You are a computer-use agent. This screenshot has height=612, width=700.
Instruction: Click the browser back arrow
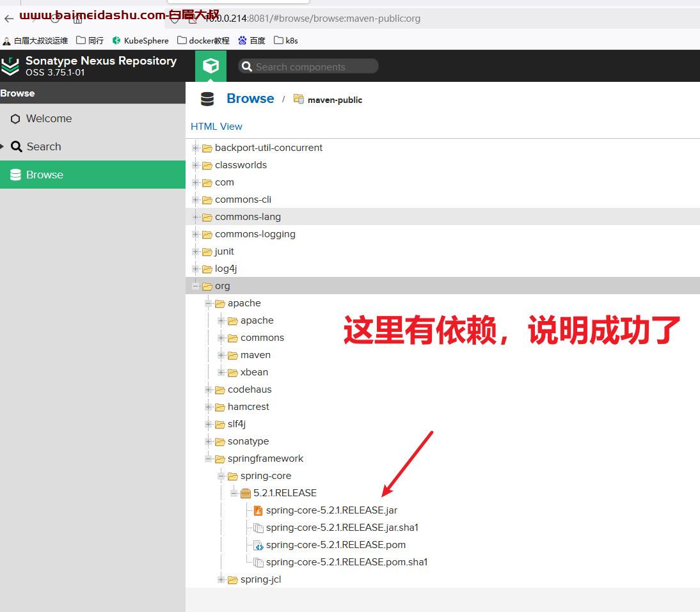tap(9, 19)
